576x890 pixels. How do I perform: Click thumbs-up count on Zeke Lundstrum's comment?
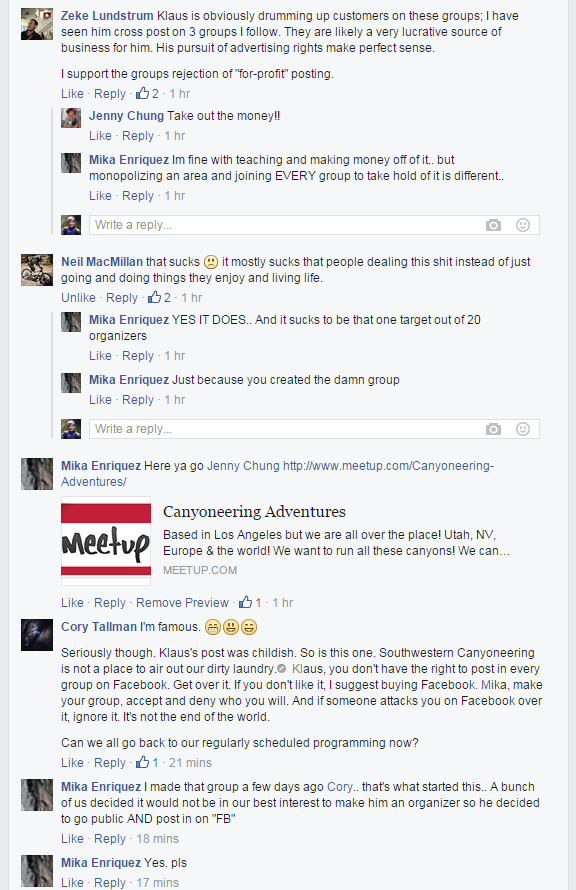coord(148,94)
